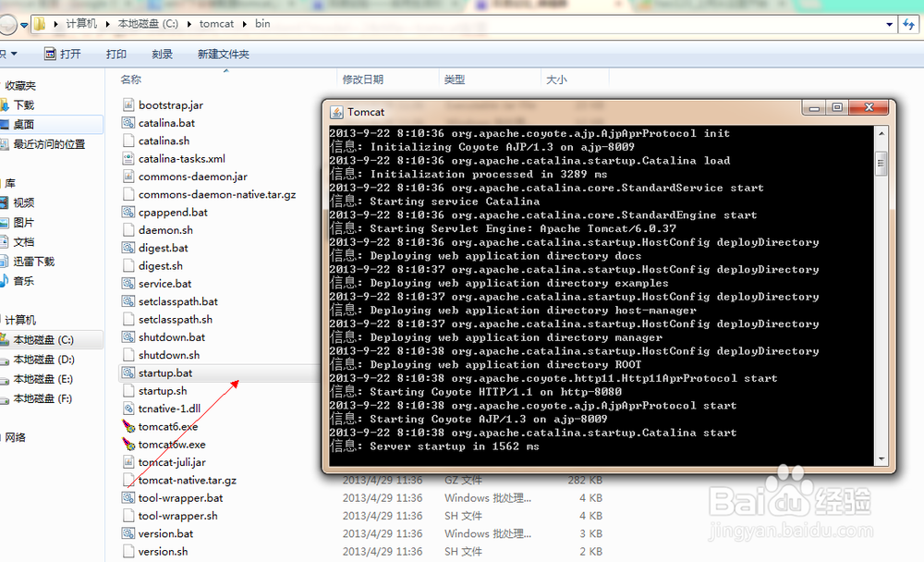The height and width of the screenshot is (562, 924).
Task: Select the startup.sh file name
Action: coord(163,391)
